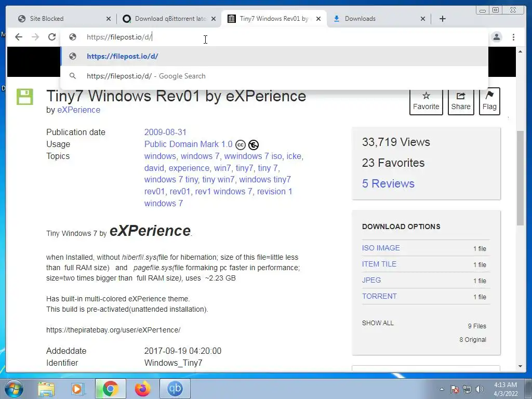532x399 pixels.
Task: Close the Downloads tab
Action: coord(423,19)
